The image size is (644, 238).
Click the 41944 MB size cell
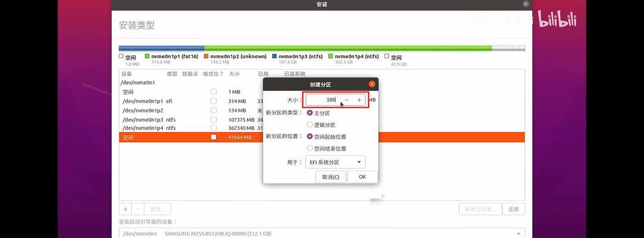(240, 137)
